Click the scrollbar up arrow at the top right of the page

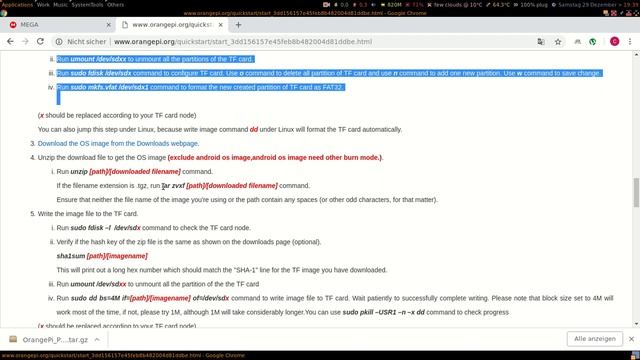pyautogui.click(x=636, y=54)
